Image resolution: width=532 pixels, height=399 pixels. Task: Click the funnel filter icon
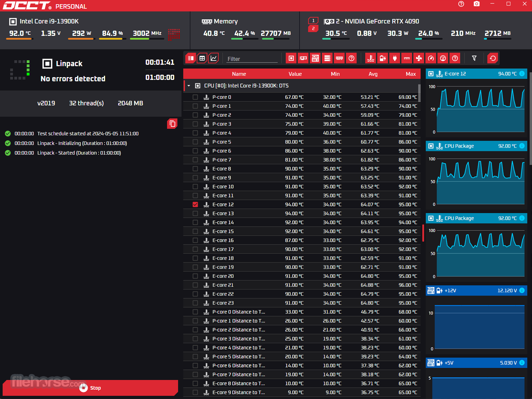[x=474, y=58]
